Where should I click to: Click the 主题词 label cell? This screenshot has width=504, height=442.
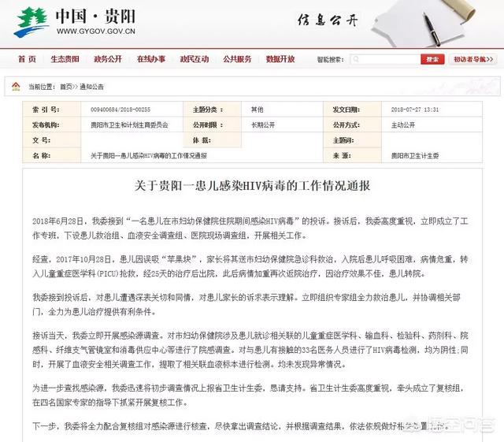(352, 140)
